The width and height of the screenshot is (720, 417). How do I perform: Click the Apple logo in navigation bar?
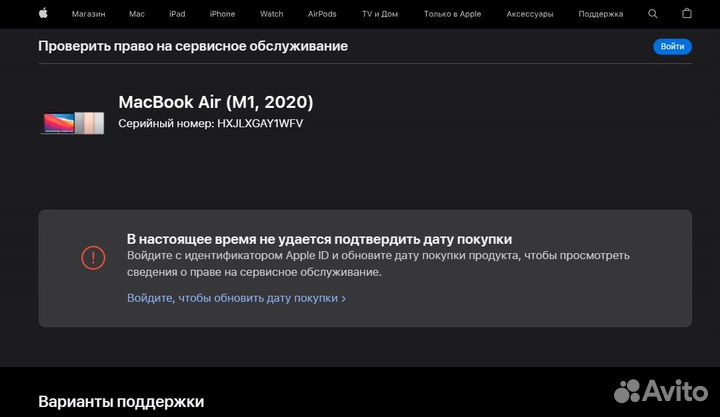(43, 14)
